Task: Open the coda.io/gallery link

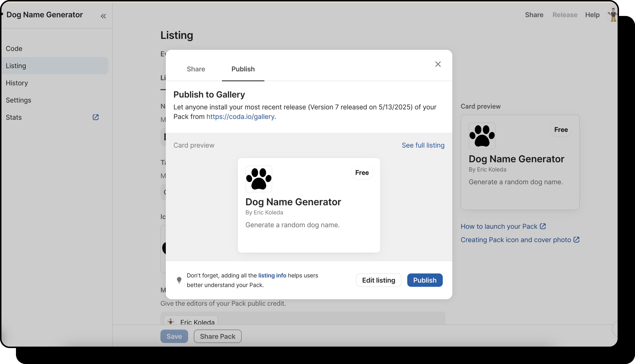Action: 240,116
